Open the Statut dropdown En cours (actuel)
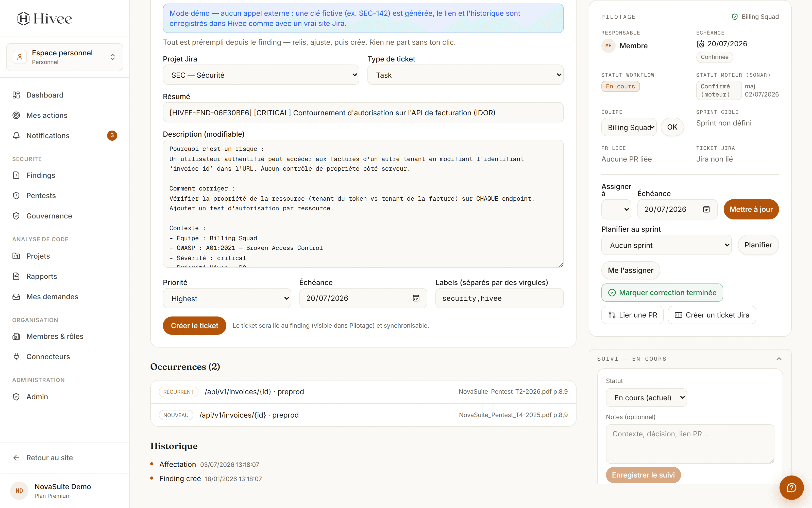 646,398
